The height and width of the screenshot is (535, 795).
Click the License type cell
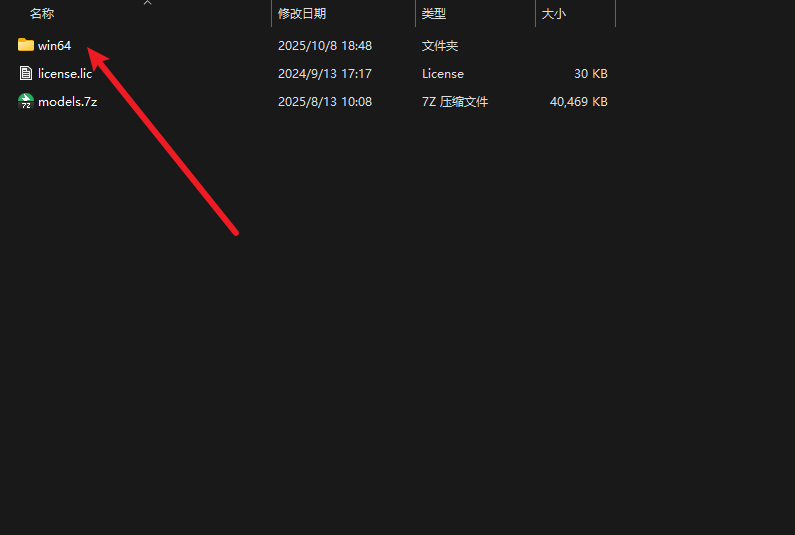coord(443,74)
